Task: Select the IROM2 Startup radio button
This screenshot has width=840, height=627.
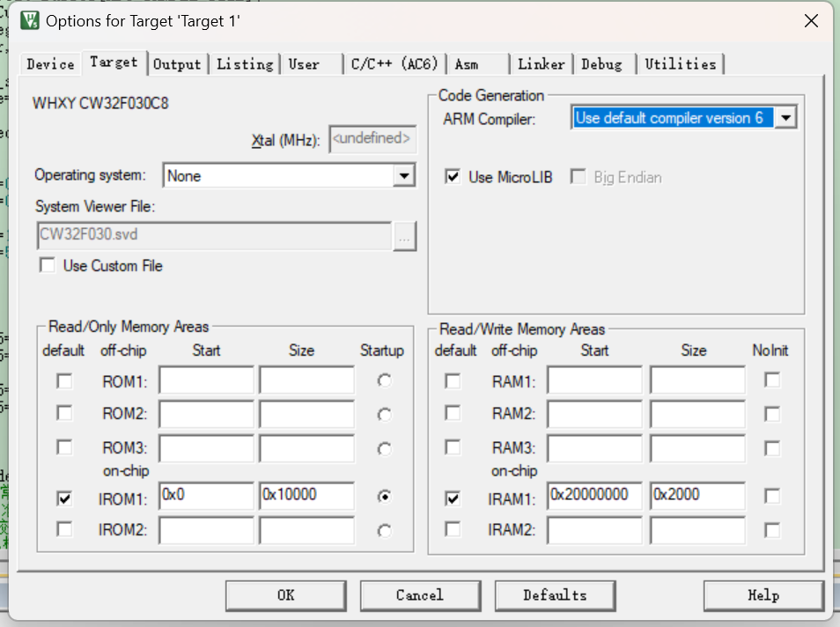Action: (x=384, y=530)
